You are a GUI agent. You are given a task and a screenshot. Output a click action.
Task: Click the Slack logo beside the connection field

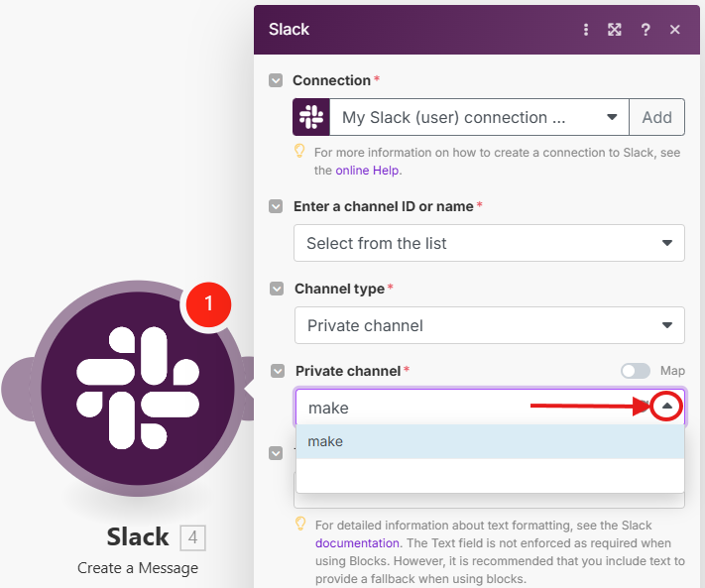[x=311, y=117]
